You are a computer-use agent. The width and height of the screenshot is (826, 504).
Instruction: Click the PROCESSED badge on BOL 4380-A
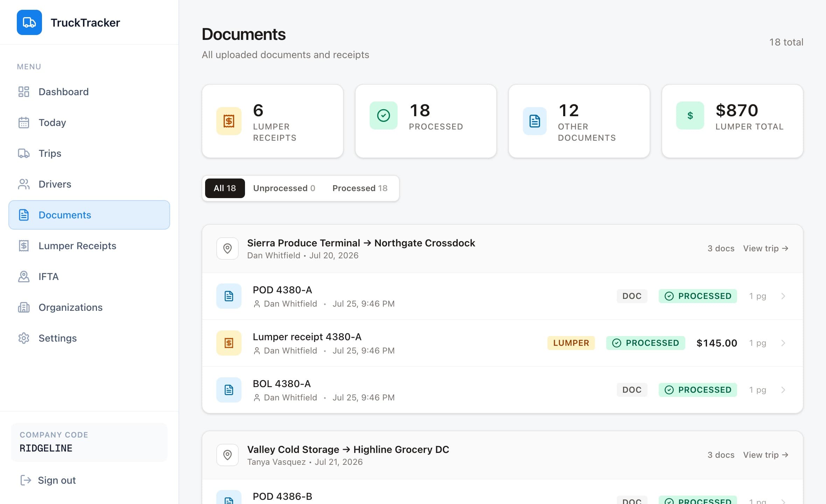698,390
